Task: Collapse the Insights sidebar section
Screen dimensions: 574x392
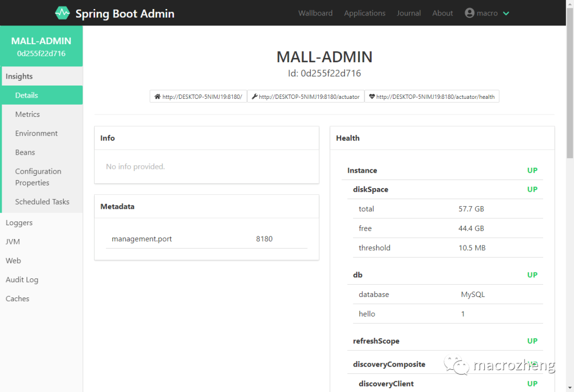Action: (42, 76)
